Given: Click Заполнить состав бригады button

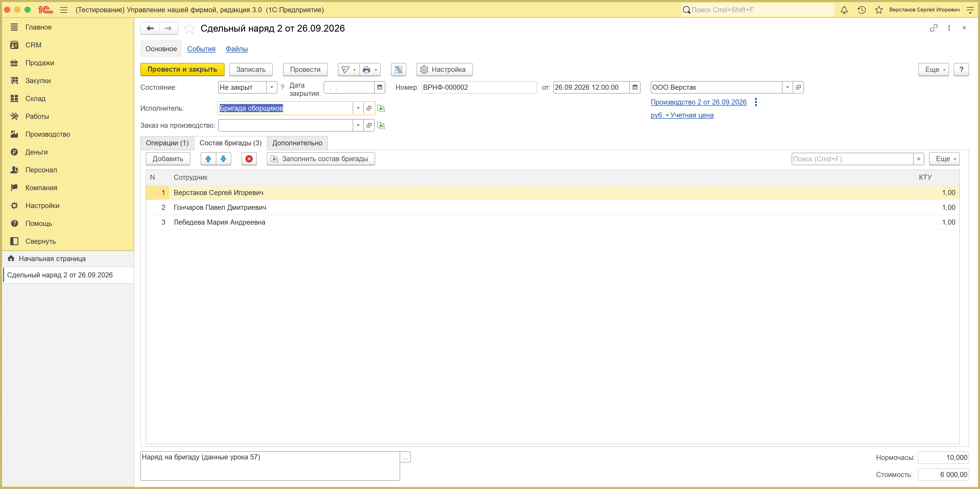Looking at the screenshot, I should tap(321, 159).
